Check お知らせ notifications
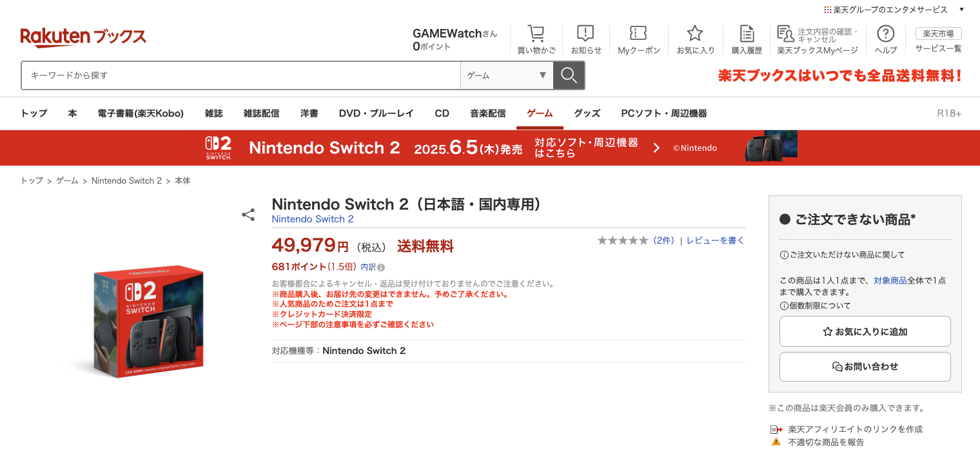980x457 pixels. (x=585, y=39)
